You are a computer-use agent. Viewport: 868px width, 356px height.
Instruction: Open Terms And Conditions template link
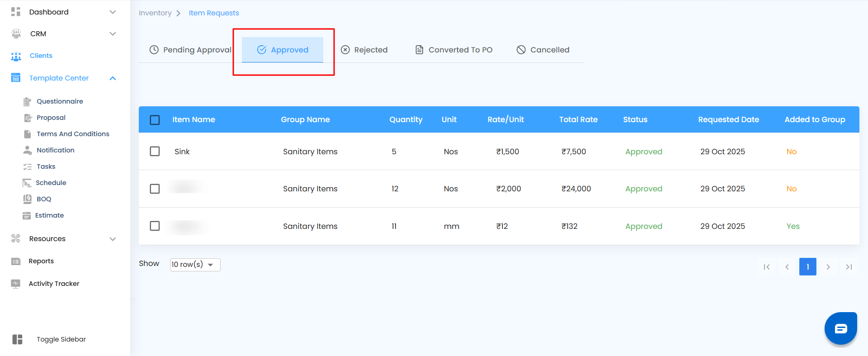point(73,134)
